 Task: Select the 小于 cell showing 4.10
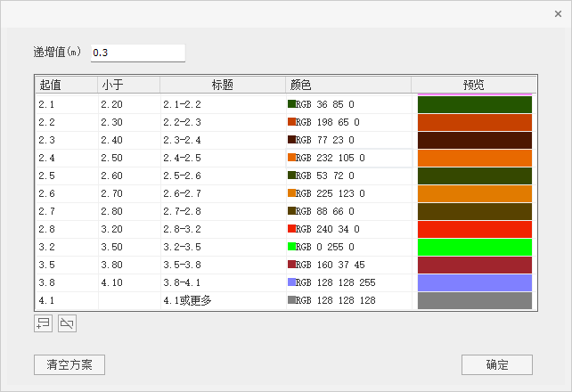[x=128, y=282]
